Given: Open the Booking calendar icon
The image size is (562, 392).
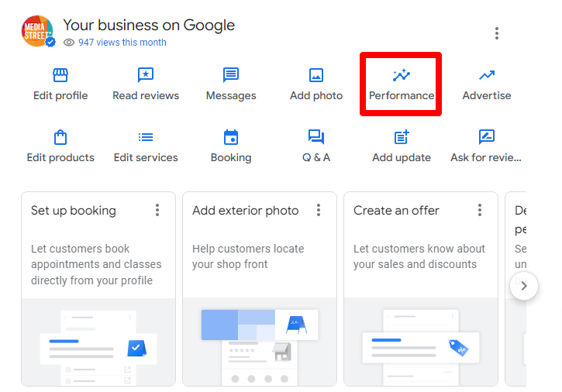Looking at the screenshot, I should [231, 137].
